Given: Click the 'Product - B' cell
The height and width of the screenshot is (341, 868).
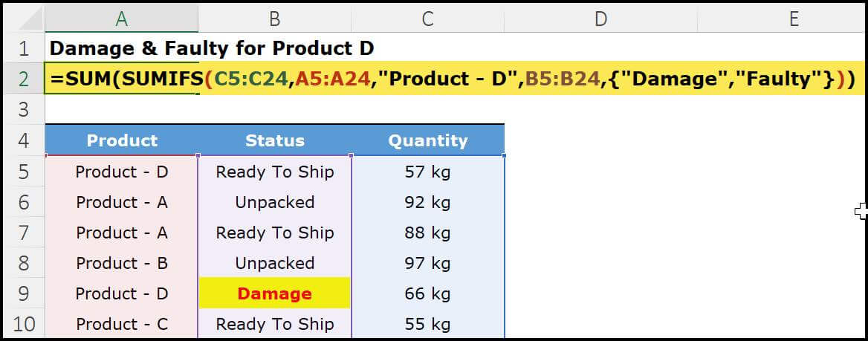Looking at the screenshot, I should click(x=122, y=263).
